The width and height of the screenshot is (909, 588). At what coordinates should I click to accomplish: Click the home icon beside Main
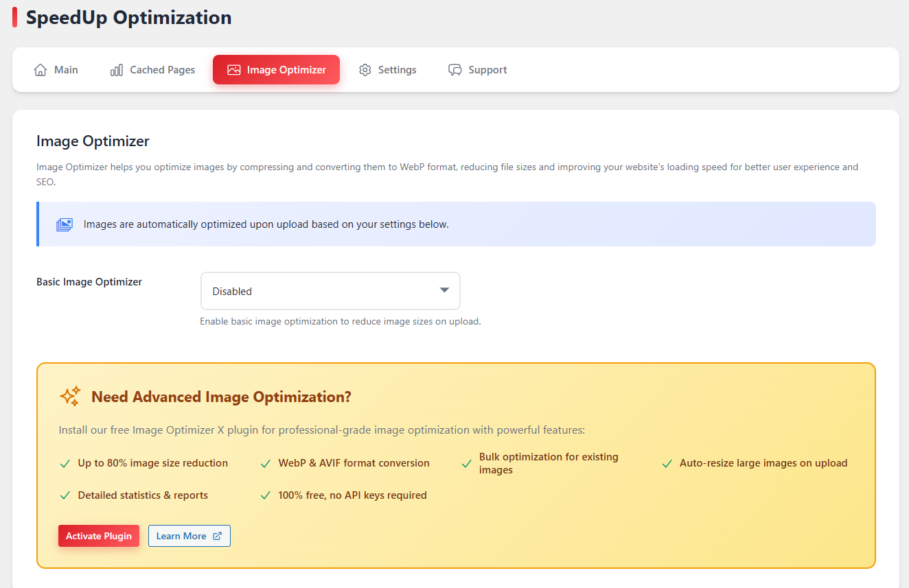pyautogui.click(x=41, y=70)
